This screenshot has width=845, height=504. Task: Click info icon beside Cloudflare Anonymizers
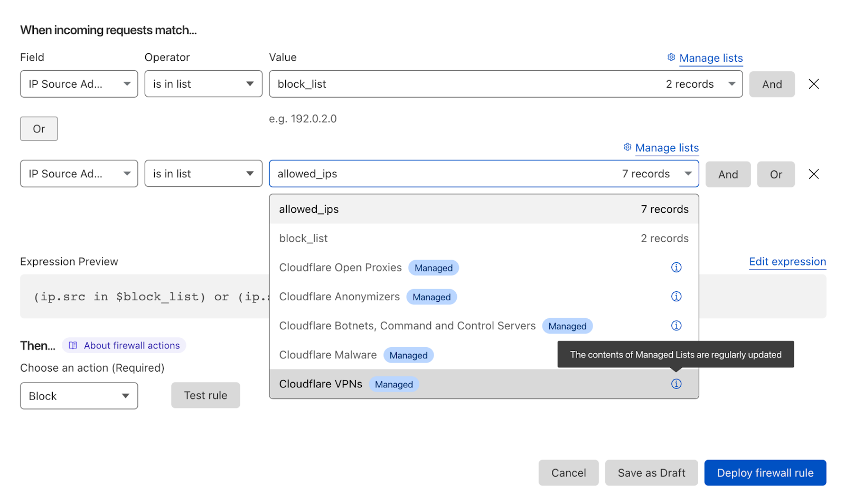676,297
